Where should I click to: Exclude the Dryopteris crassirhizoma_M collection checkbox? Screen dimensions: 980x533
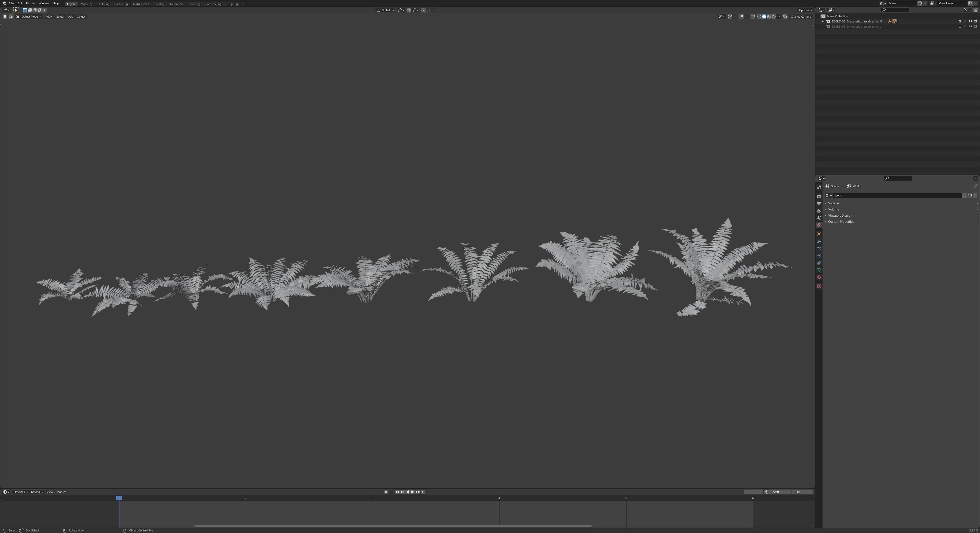(960, 21)
